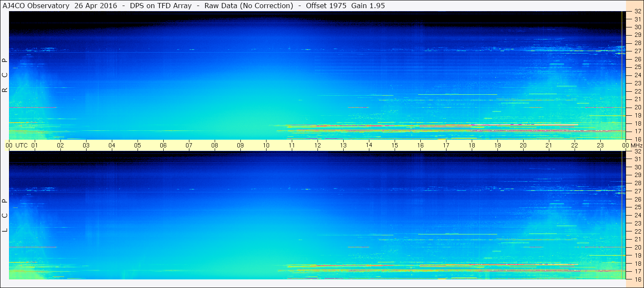
Task: Select the 20 MHz label on the upper RCP scale
Action: tap(638, 107)
